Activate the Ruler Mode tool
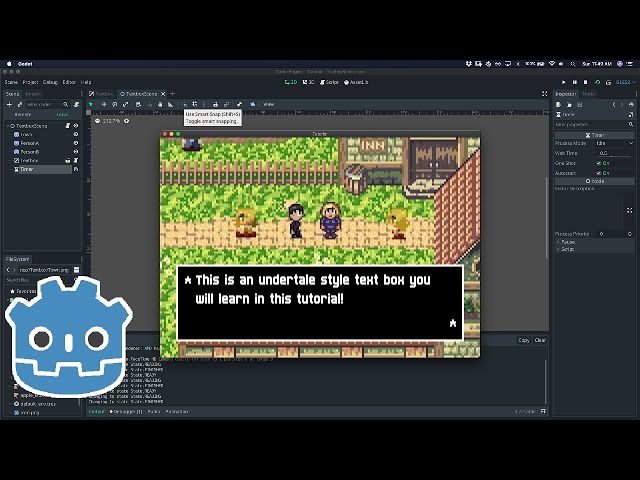 click(x=171, y=104)
